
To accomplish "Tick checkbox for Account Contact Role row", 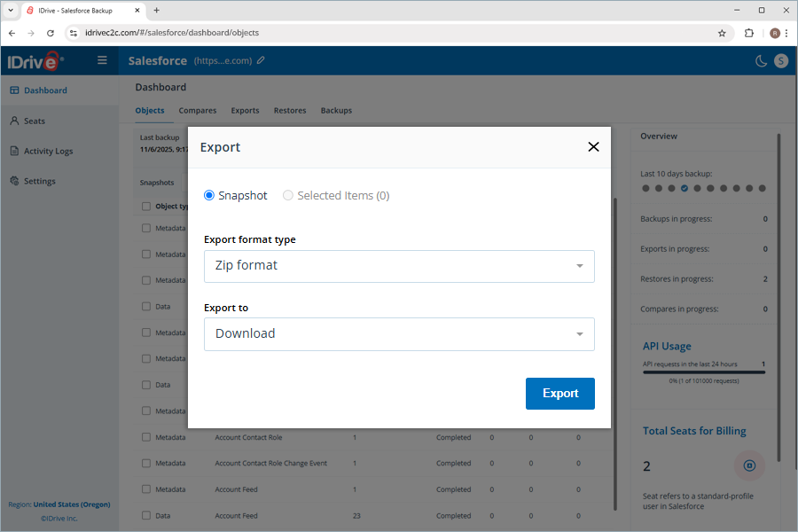I will pos(146,437).
